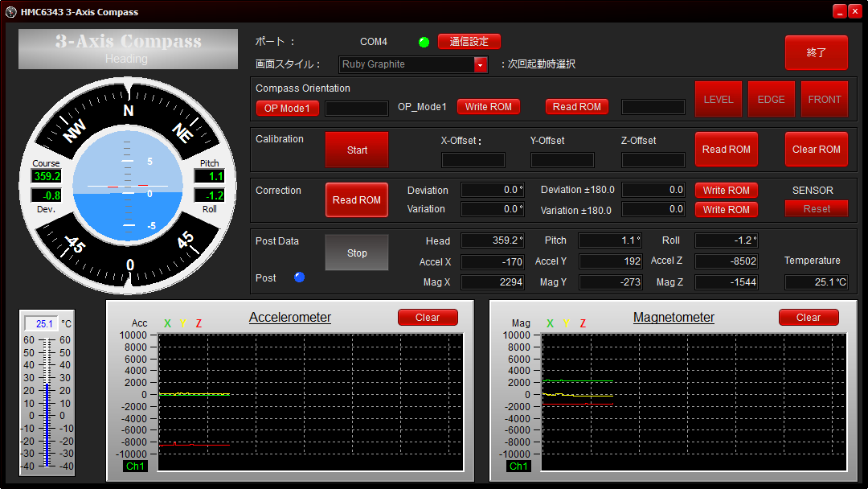Viewport: 868px width, 489px height.
Task: Click the blue Post status indicator
Action: click(300, 277)
